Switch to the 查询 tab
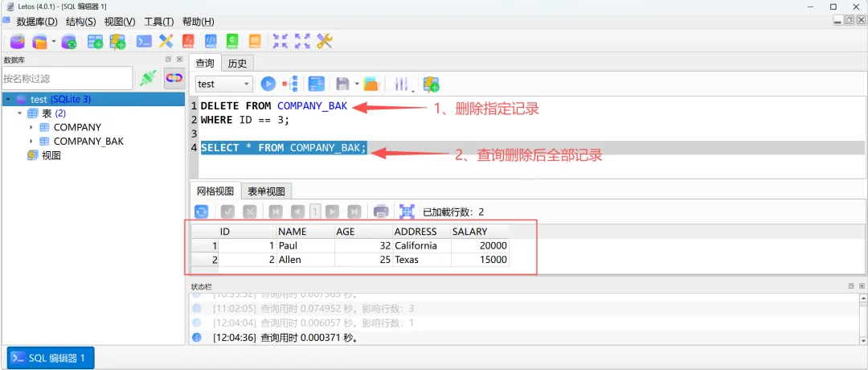Viewport: 868px width, 370px height. [x=205, y=64]
